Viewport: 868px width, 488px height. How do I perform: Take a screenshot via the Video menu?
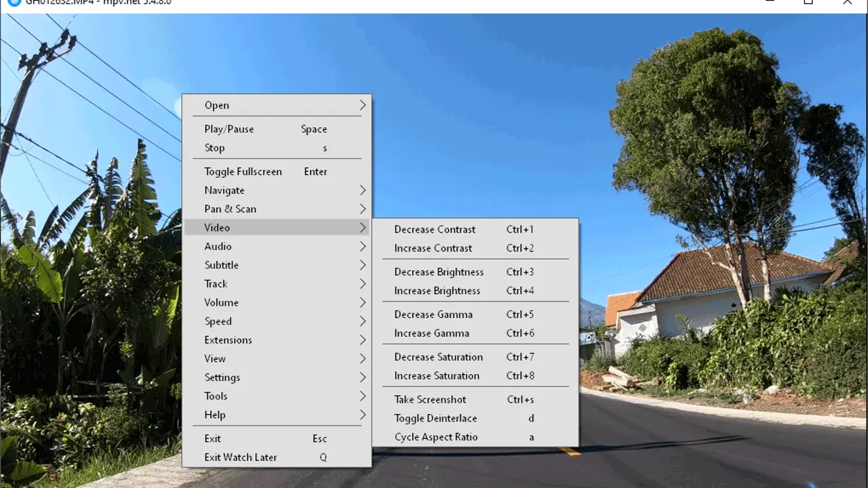(x=430, y=399)
